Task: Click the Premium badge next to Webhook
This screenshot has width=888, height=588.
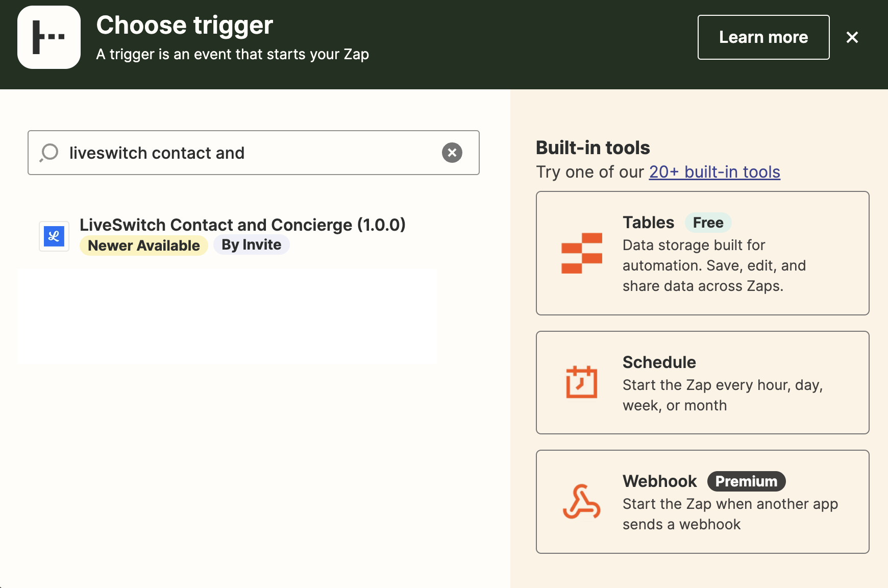Action: [x=746, y=481]
